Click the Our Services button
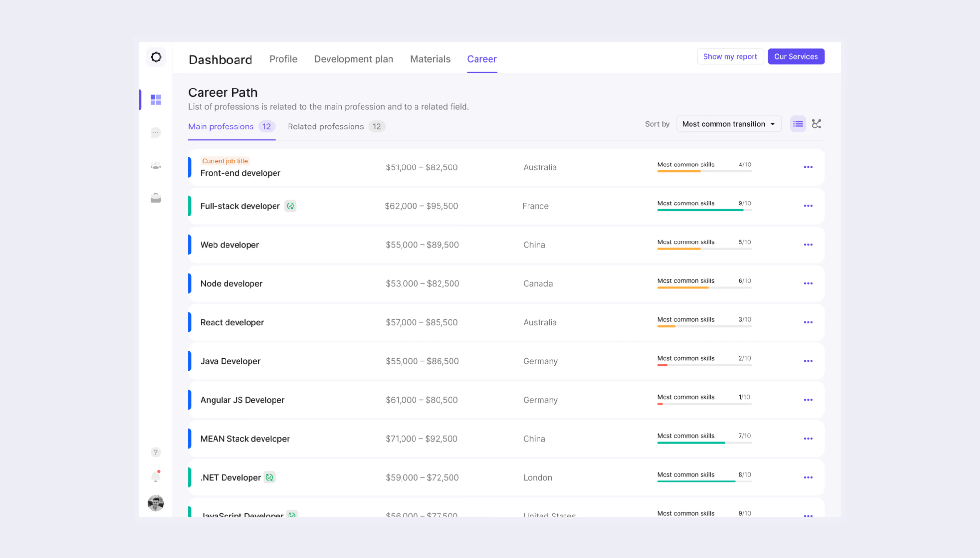 click(796, 57)
